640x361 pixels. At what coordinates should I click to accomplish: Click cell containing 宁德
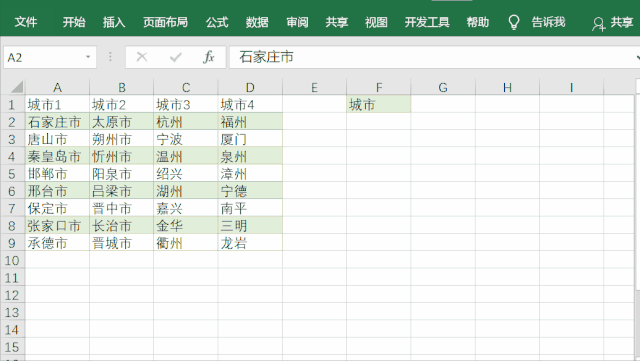coord(250,191)
